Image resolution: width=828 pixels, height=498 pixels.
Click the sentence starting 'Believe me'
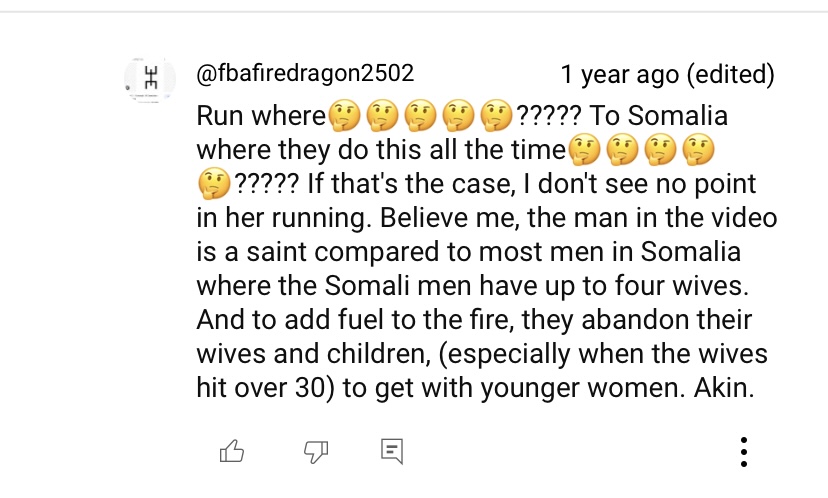[x=487, y=251]
